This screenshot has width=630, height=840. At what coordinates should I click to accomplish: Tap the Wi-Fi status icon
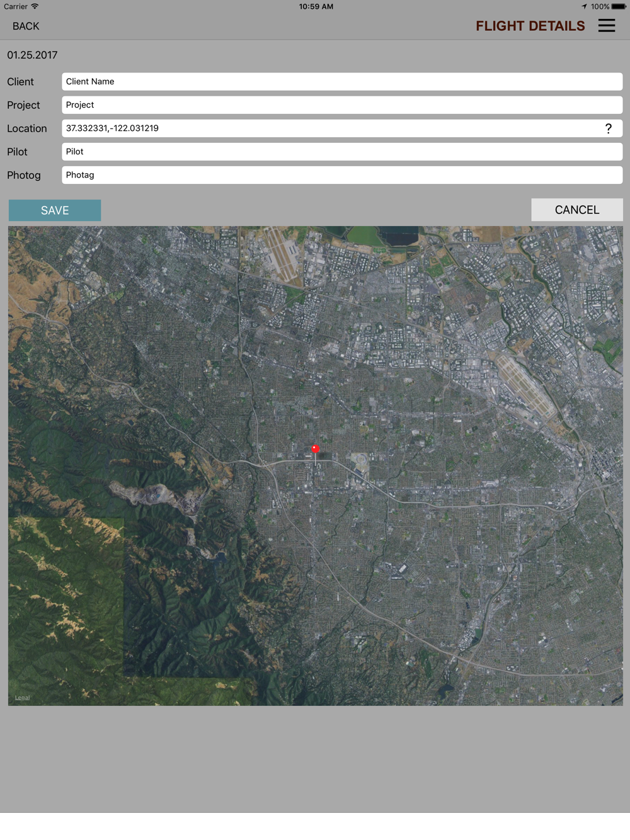tap(35, 6)
